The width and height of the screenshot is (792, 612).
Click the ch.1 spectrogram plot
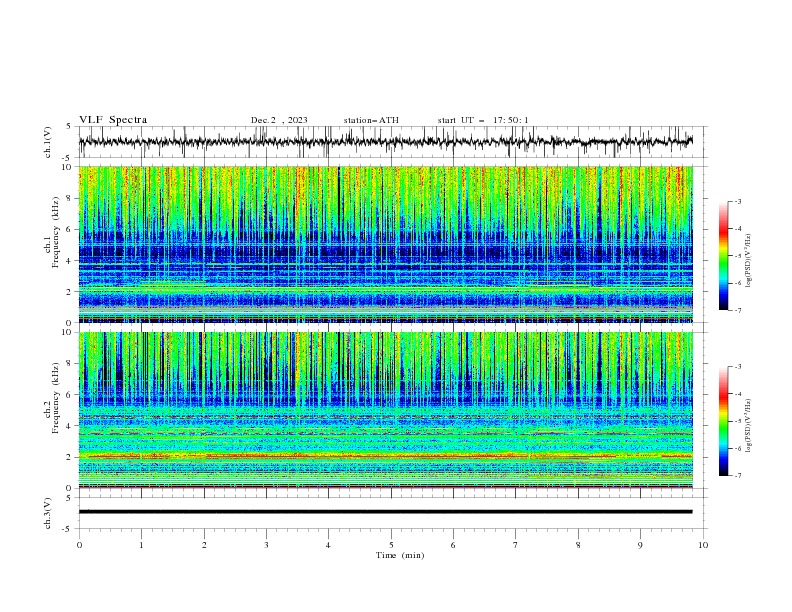tap(386, 244)
